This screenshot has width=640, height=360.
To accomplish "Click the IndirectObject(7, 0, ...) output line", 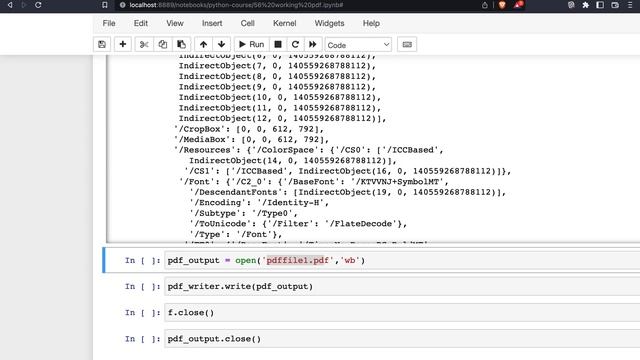I will point(277,66).
